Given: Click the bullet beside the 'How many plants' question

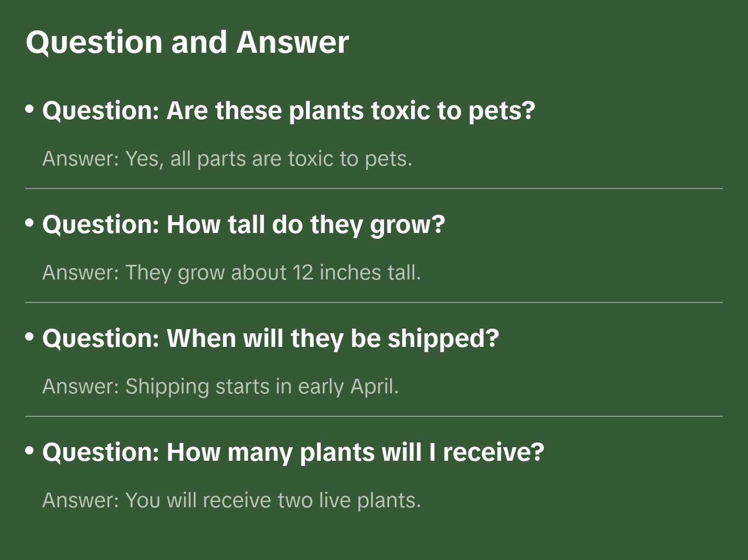Looking at the screenshot, I should (x=30, y=450).
